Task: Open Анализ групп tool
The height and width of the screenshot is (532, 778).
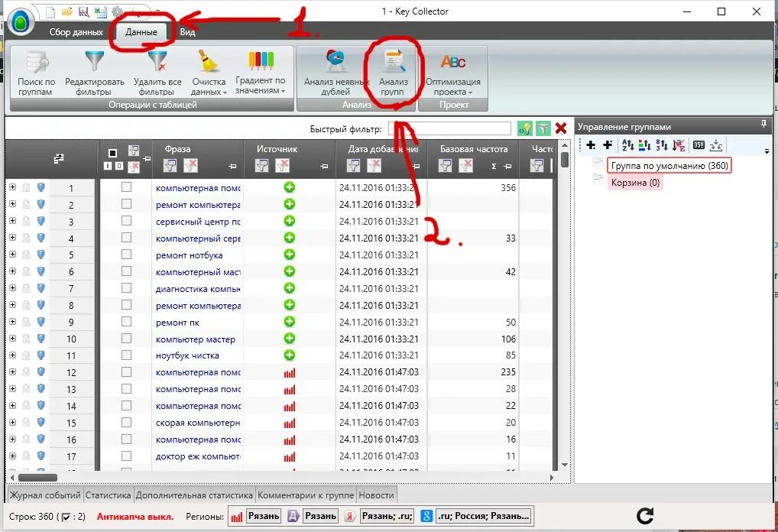Action: [x=394, y=73]
